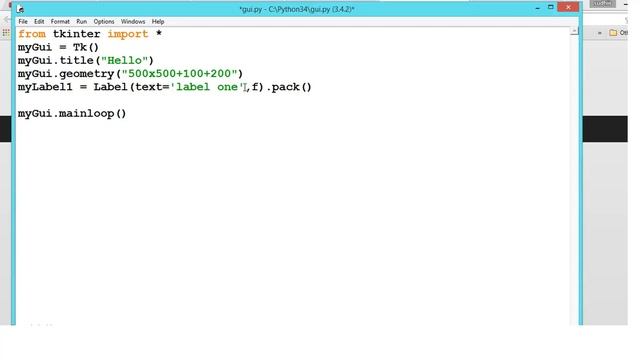
Task: Place cursor in 'myGui = Tk()' line
Action: click(58, 47)
